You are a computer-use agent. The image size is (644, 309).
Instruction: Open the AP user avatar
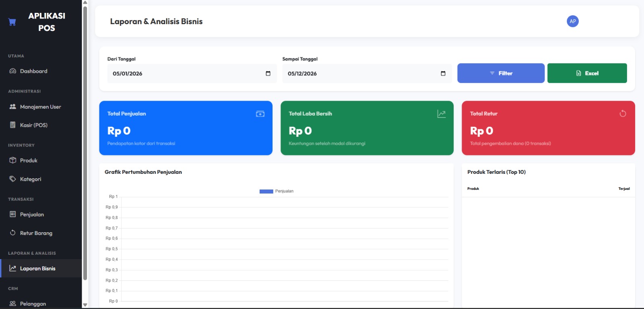[572, 21]
